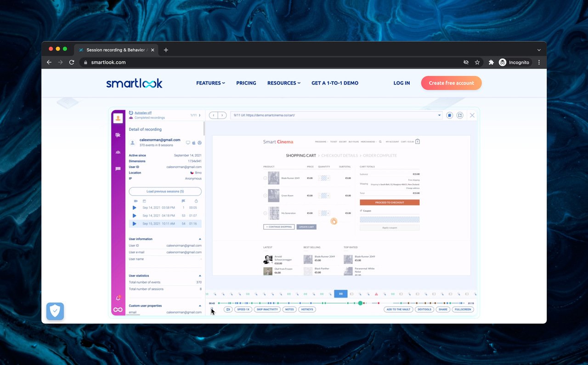Viewport: 588px width, 365px height.
Task: Play the Sep 15, 2021 10:11 AM session
Action: pos(135,224)
